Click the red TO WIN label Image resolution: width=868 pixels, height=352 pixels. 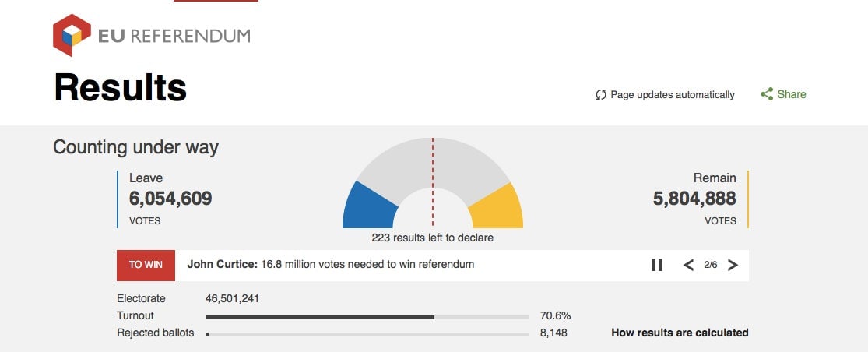point(146,265)
